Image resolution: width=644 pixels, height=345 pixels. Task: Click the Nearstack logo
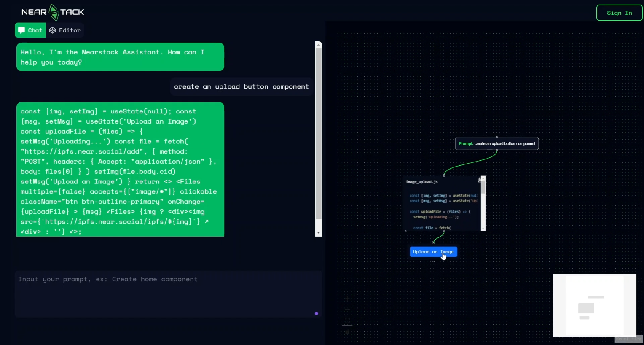coord(53,12)
